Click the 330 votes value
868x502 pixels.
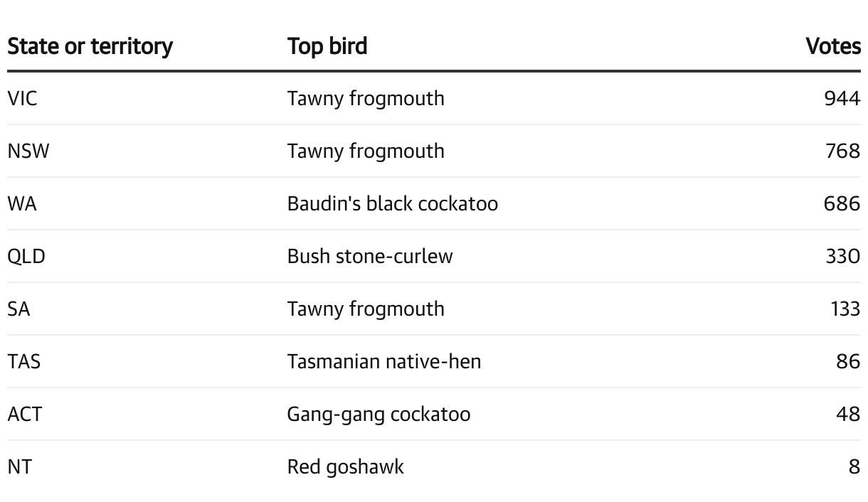click(x=842, y=256)
